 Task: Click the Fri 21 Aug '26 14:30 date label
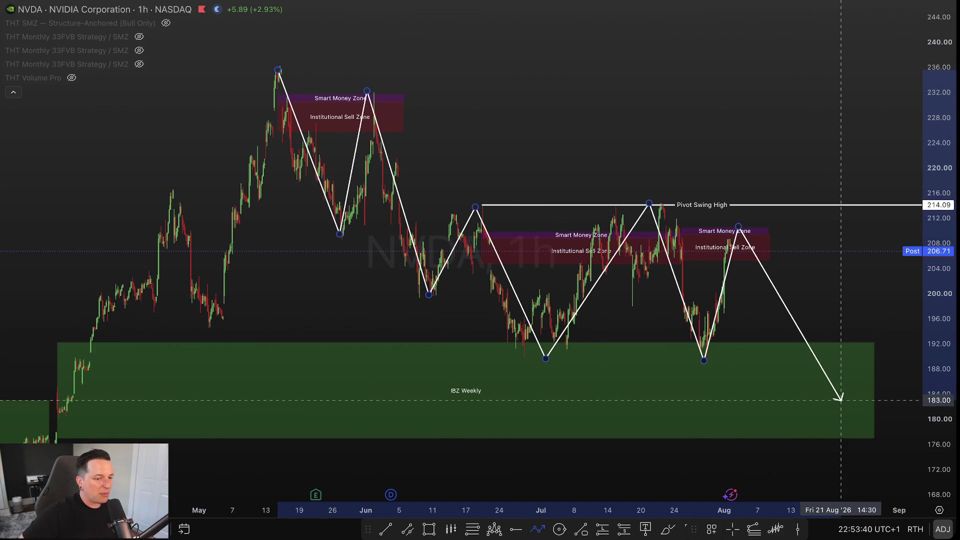tap(841, 510)
